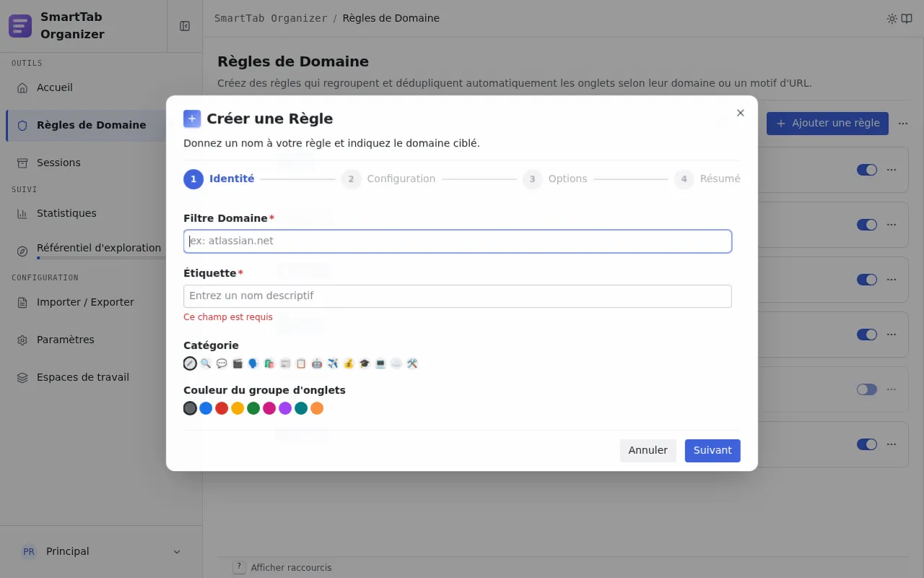This screenshot has height=578, width=924.
Task: Click the Paramètres gear icon
Action: (x=22, y=340)
